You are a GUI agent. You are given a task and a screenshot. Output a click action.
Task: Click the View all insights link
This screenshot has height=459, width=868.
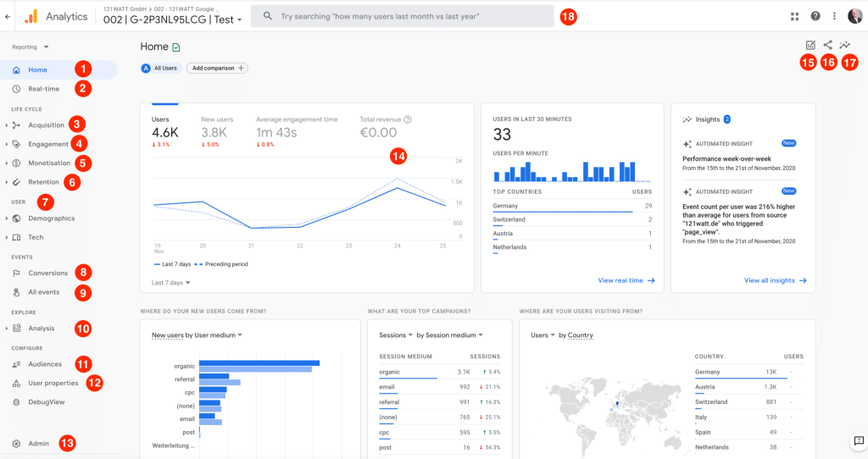(x=775, y=280)
